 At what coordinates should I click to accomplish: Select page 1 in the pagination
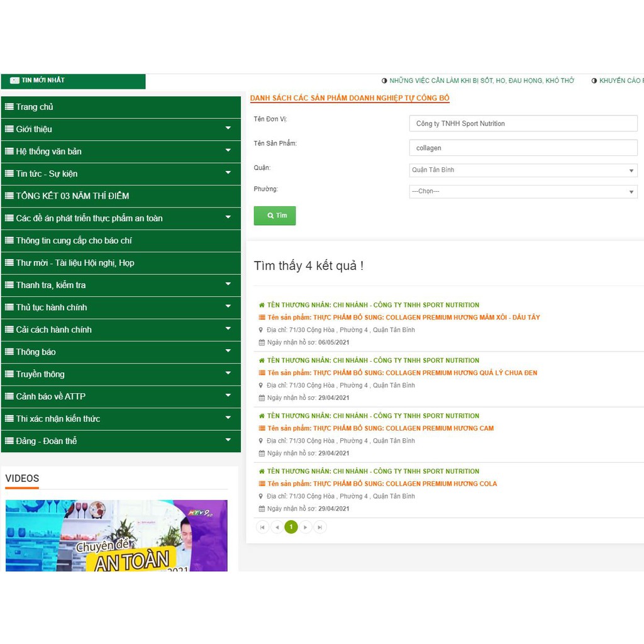coord(291,527)
